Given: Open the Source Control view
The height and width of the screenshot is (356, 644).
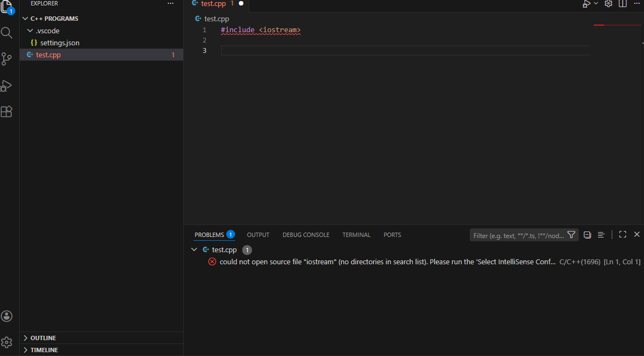Looking at the screenshot, I should tap(7, 59).
